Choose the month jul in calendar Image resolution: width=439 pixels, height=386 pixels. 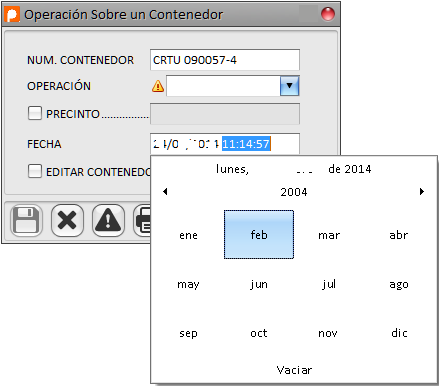coord(329,284)
